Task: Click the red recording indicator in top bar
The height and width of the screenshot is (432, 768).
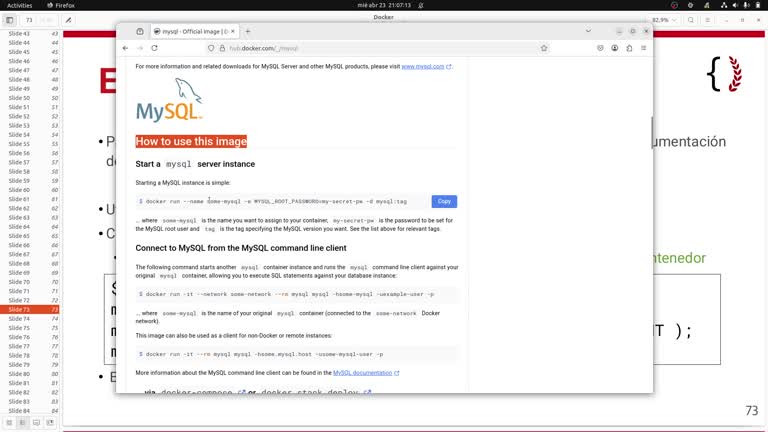Action: 674,5
